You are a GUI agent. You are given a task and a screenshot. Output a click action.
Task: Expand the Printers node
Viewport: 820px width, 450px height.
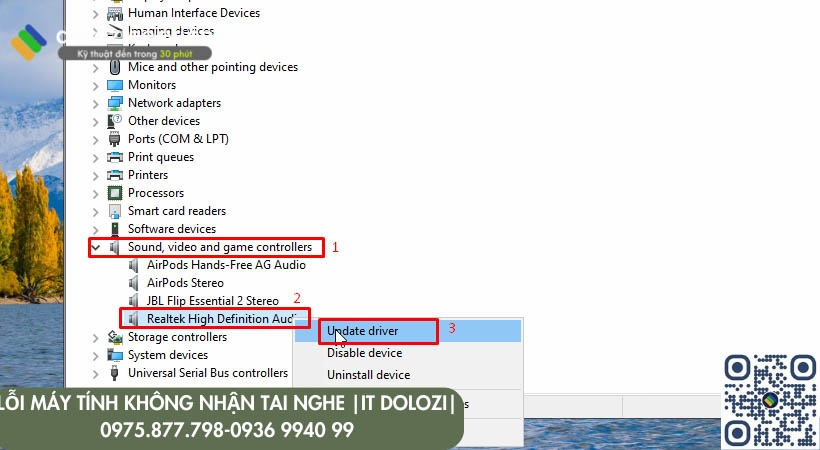click(95, 175)
